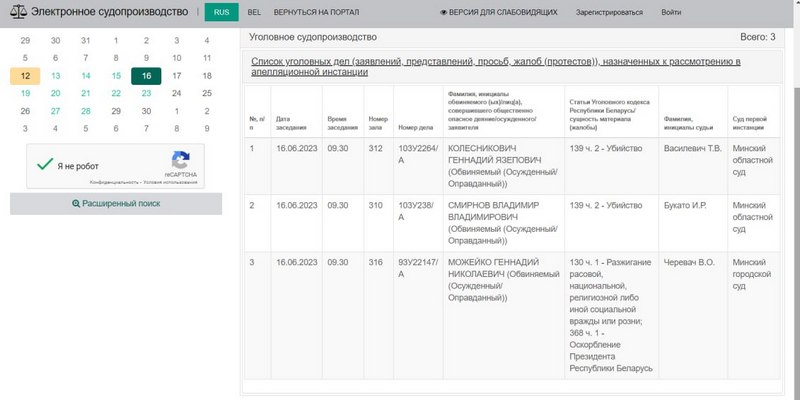Click 'Электронное судопроизводство' site title
The height and width of the screenshot is (400, 800).
tap(108, 12)
